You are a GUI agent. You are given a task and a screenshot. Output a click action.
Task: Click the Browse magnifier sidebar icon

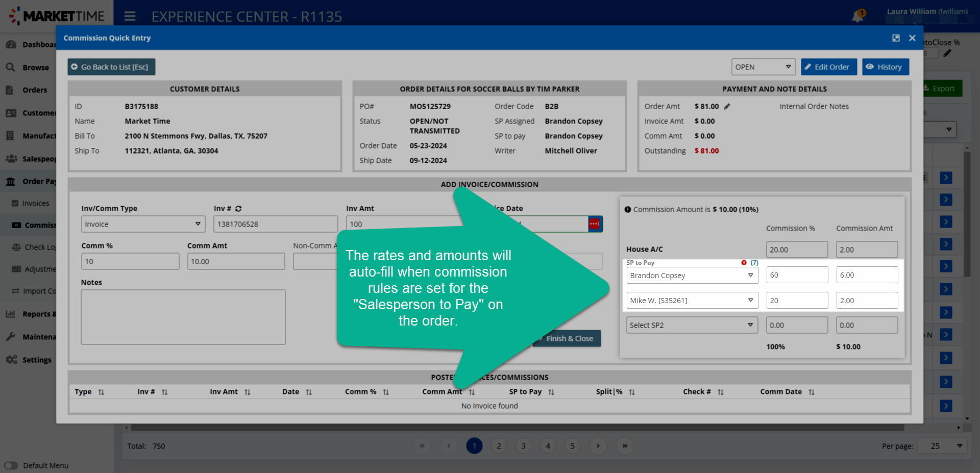point(11,67)
